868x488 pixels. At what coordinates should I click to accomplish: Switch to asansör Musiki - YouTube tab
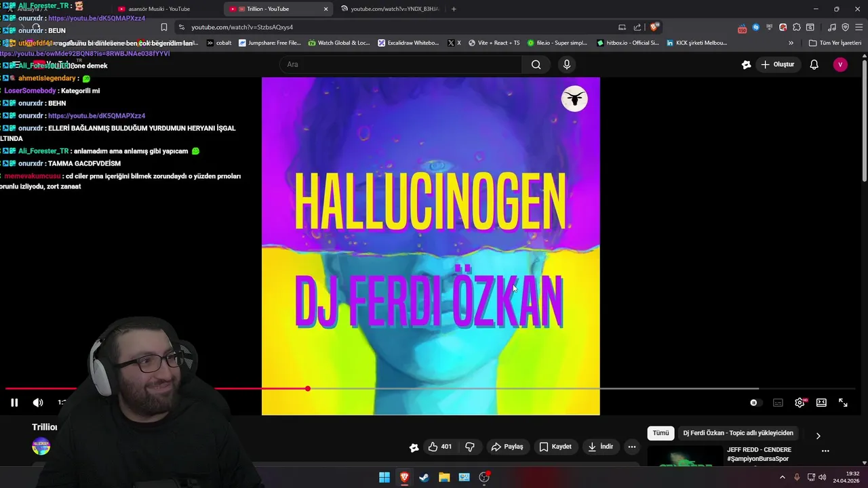(x=158, y=9)
